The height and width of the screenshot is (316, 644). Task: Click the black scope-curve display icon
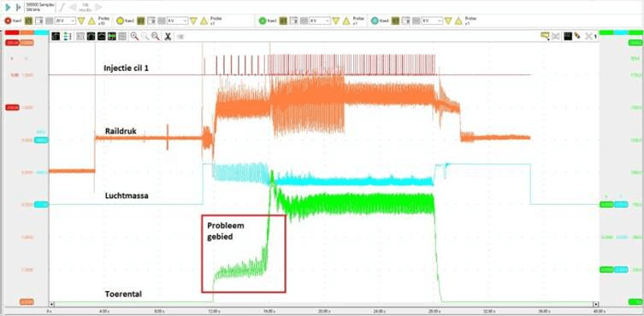(91, 37)
